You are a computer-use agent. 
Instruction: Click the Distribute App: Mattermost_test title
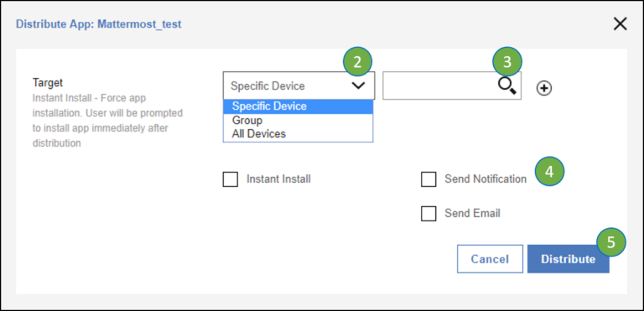(x=99, y=24)
